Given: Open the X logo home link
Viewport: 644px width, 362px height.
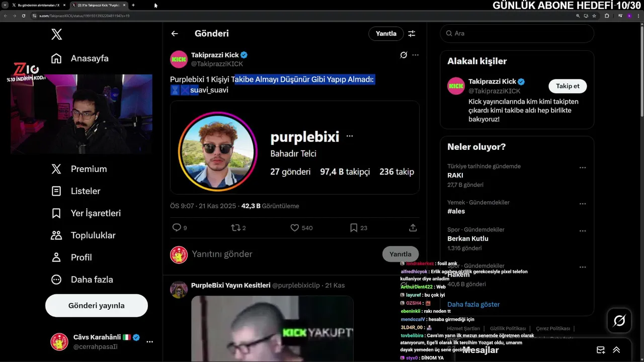Looking at the screenshot, I should (x=56, y=34).
